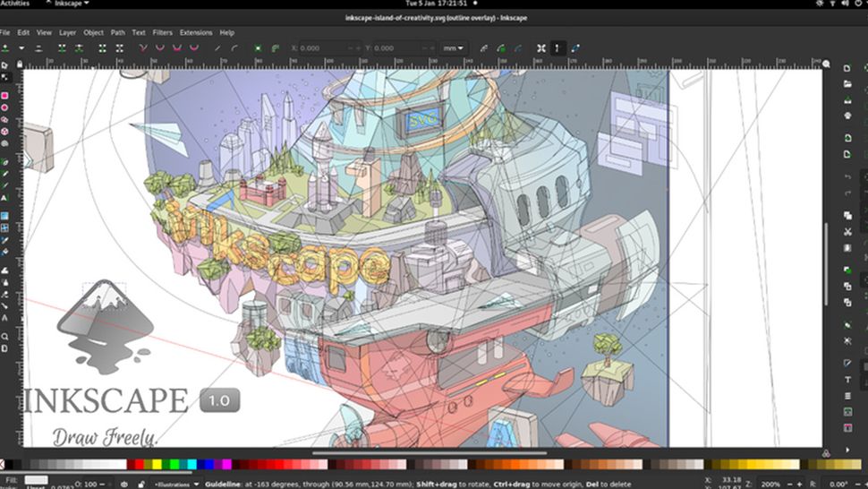This screenshot has width=868, height=489.
Task: Open the Extensions menu
Action: [196, 32]
